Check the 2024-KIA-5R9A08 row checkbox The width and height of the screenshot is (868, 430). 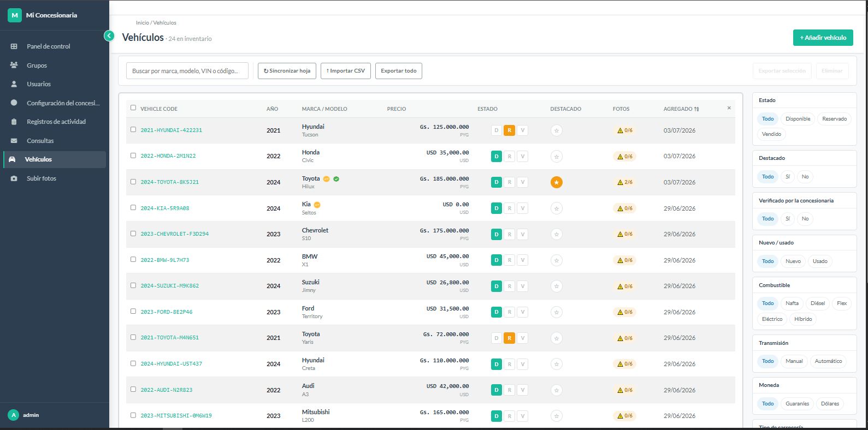pyautogui.click(x=133, y=207)
